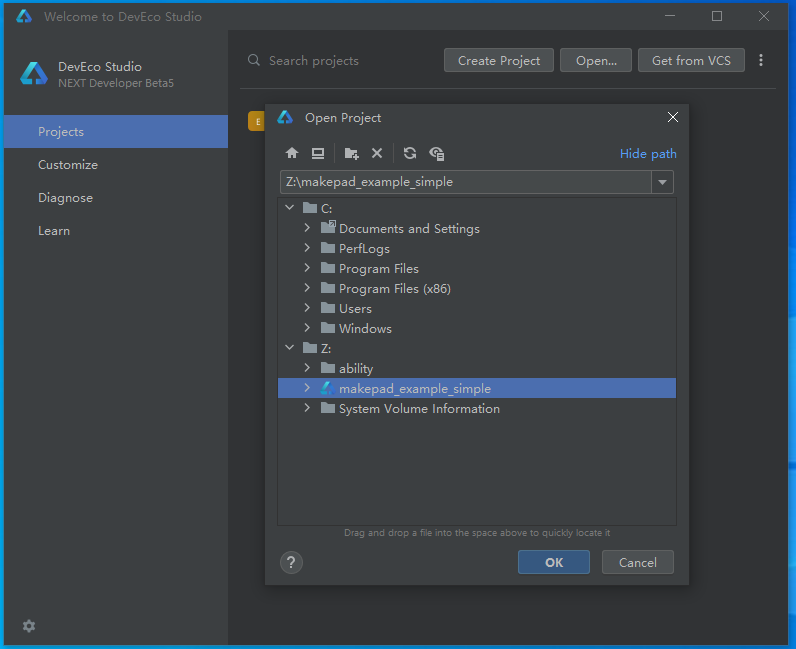Collapse the C: drive node

click(289, 208)
